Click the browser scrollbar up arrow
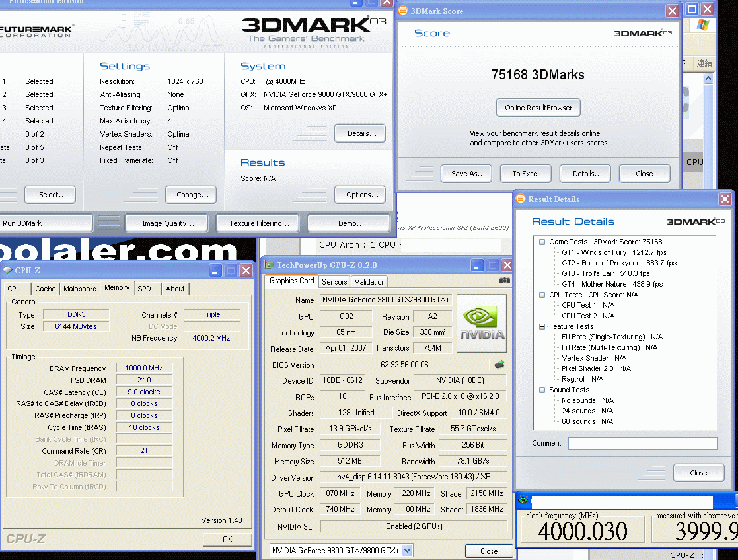The height and width of the screenshot is (560, 738). (708, 78)
